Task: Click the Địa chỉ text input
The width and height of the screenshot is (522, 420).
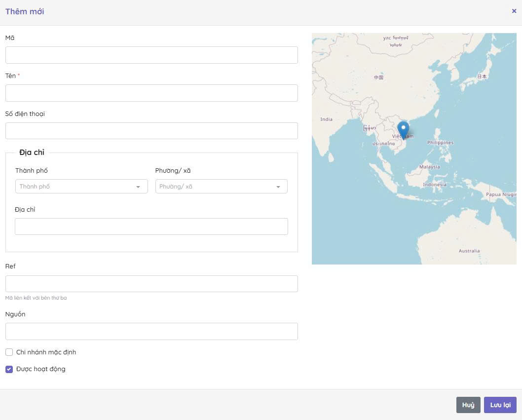Action: 151,227
